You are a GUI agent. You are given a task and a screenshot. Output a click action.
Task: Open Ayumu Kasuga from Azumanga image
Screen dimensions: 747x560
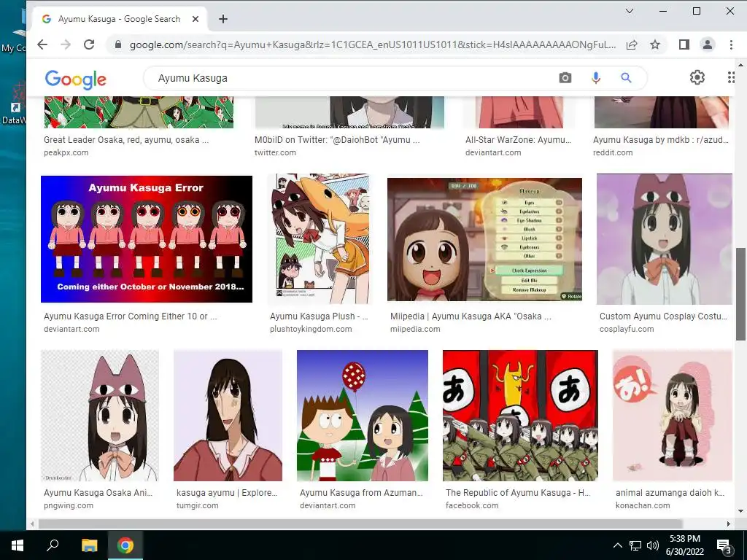(362, 416)
